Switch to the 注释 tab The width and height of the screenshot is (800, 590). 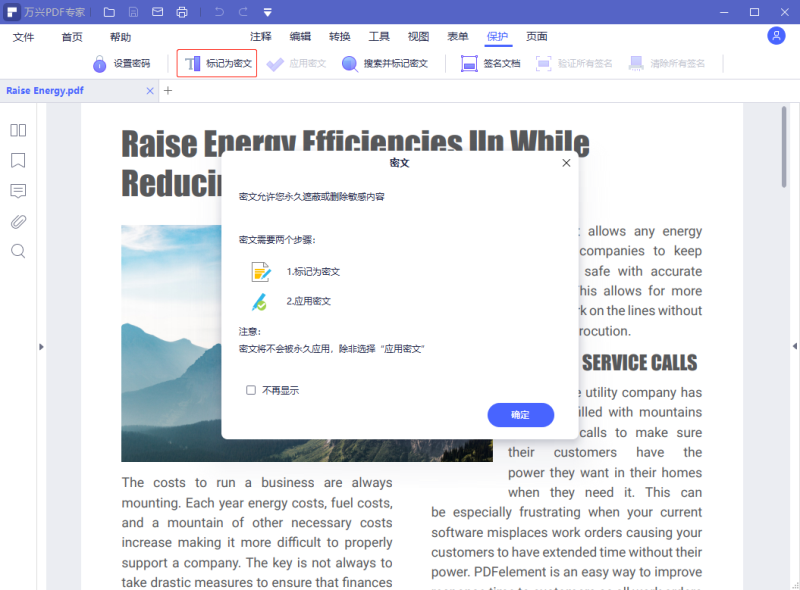point(261,36)
